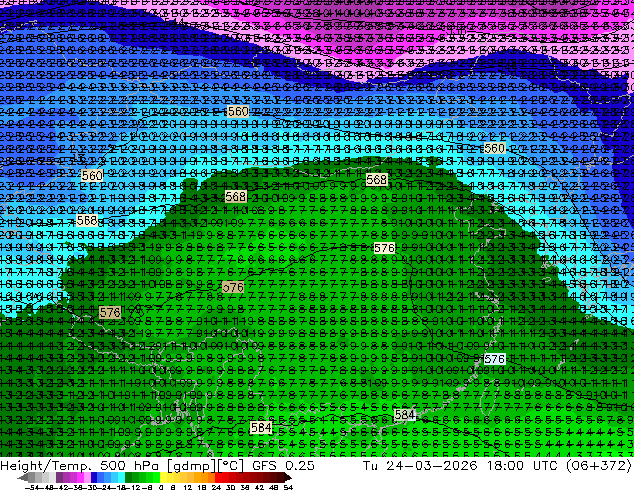Viewport: 634px width, 490px height.
Task: Pick the dark blue swatch above the -30 label
Action: pos(94,478)
